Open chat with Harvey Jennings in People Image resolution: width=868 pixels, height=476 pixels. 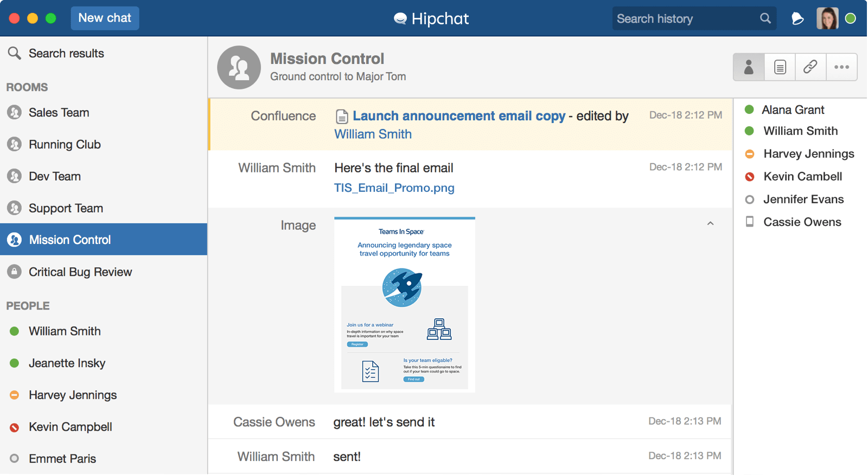pos(104,395)
